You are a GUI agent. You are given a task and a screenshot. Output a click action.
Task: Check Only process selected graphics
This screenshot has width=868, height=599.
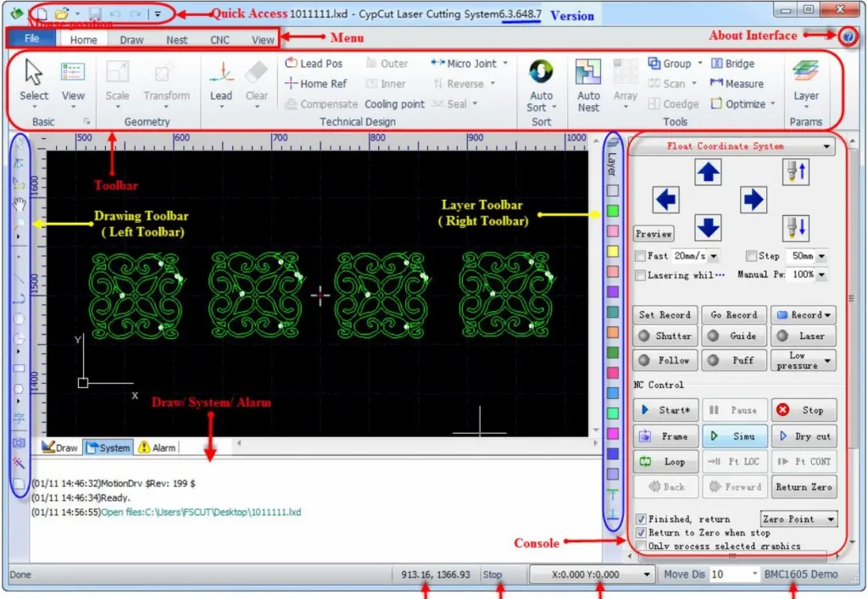643,546
